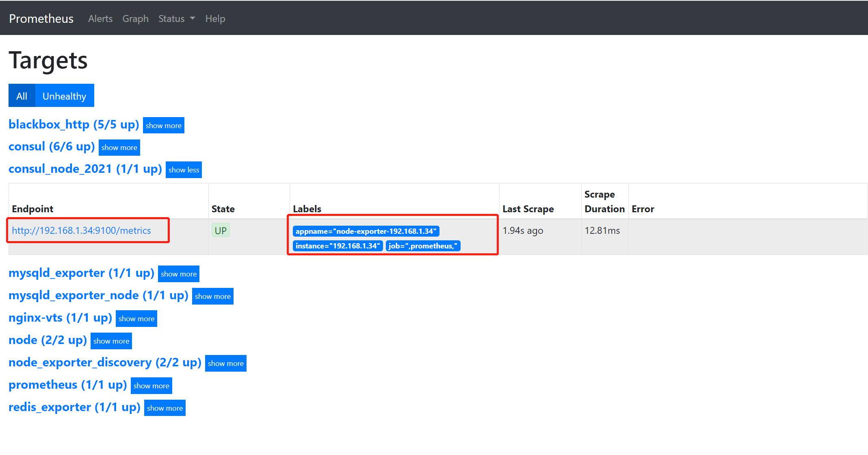Jump to redis_exporter job heading
This screenshot has width=868, height=455.
click(x=74, y=407)
